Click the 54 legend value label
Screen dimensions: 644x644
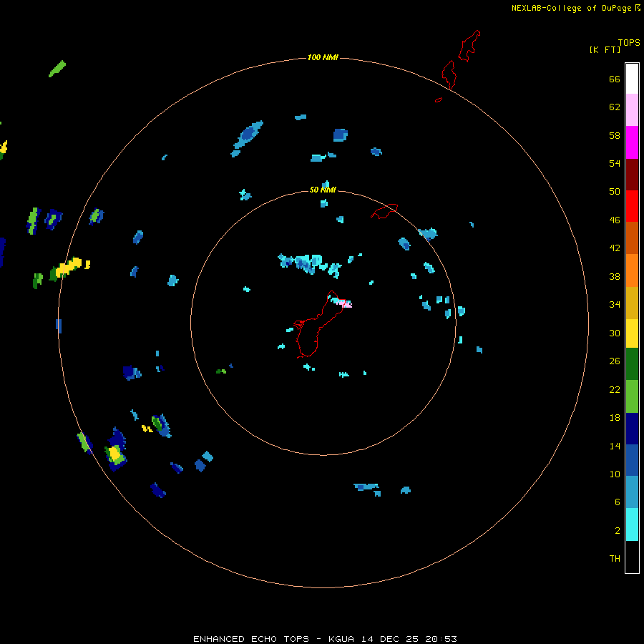(x=615, y=163)
